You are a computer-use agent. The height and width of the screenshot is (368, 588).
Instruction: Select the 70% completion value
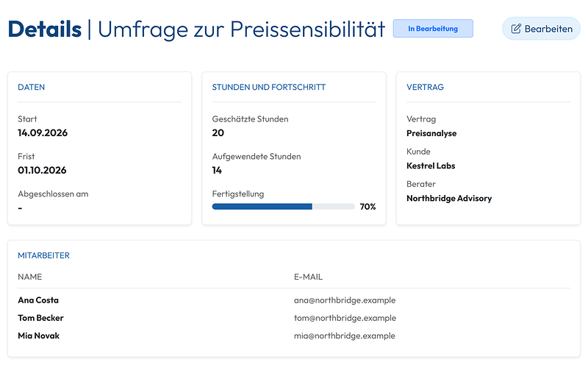[367, 207]
